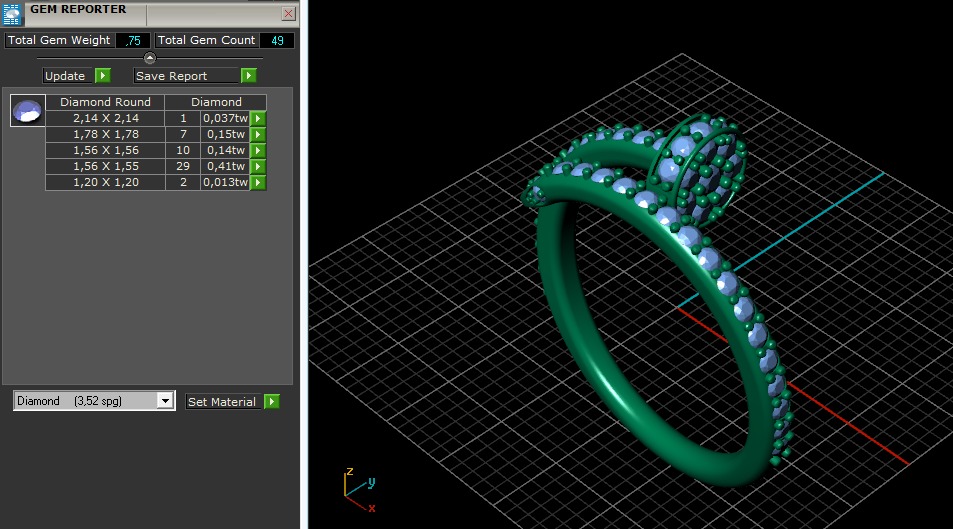This screenshot has height=529, width=953.
Task: Click the 0,15tw weight cell
Action: point(225,134)
